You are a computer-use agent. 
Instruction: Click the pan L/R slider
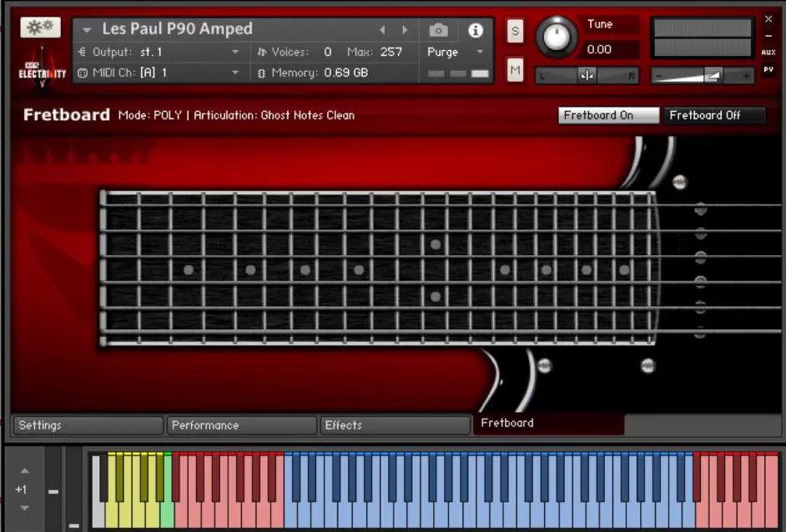click(587, 76)
